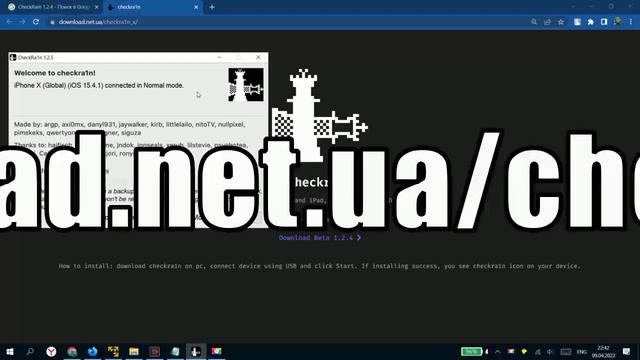Viewport: 640px width, 360px height.
Task: Open File Explorer from the taskbar
Action: pos(134,351)
